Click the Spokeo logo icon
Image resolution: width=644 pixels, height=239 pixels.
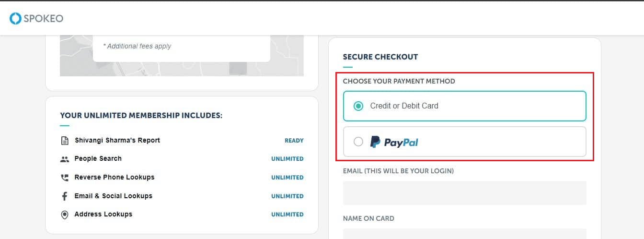pos(15,19)
